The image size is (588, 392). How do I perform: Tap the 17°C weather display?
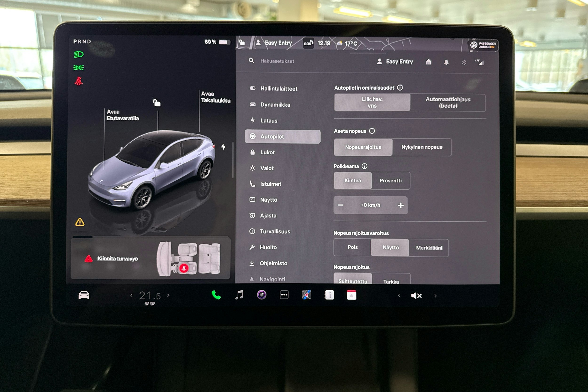[347, 44]
